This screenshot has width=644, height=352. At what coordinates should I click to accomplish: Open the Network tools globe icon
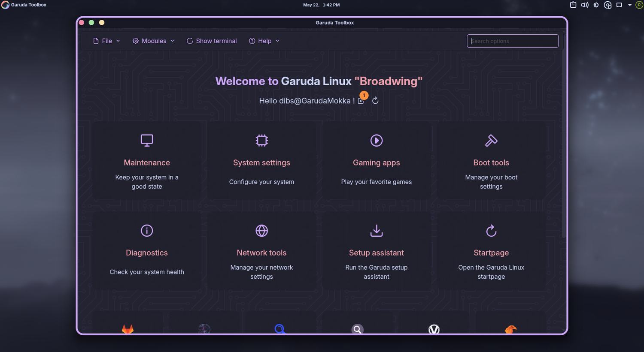pyautogui.click(x=261, y=231)
